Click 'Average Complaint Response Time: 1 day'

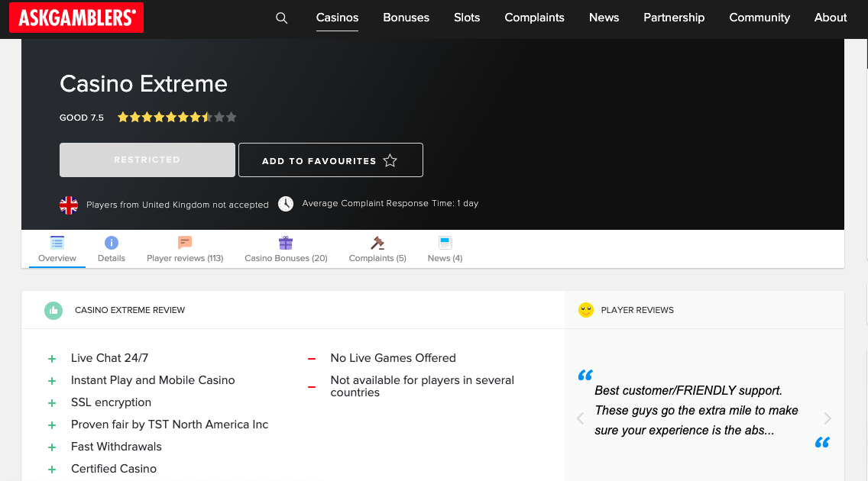[x=390, y=203]
